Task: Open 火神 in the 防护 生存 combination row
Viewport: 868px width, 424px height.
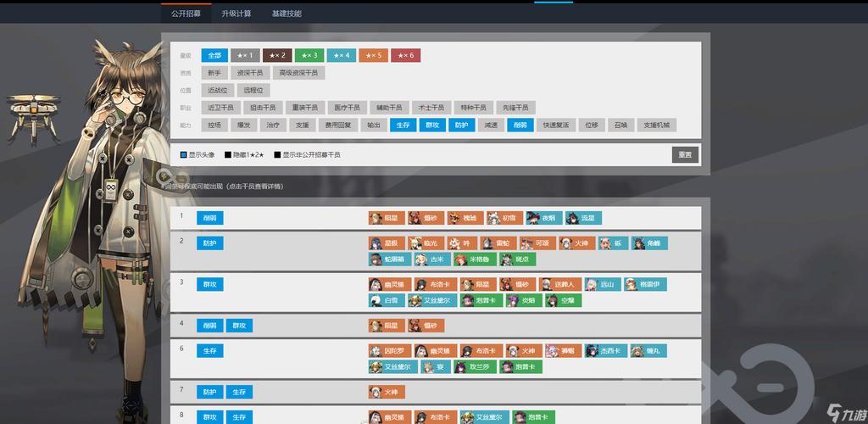Action: (387, 393)
